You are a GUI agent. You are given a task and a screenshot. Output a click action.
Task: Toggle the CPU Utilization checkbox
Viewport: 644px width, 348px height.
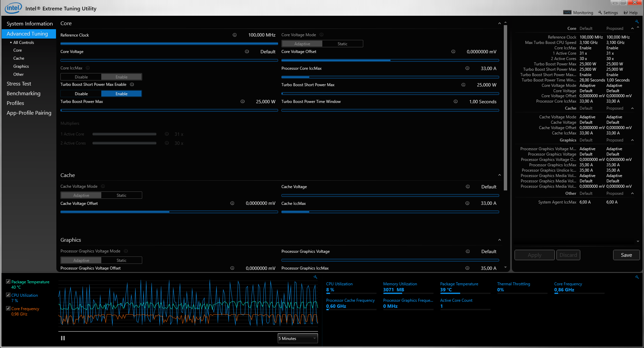(x=8, y=295)
